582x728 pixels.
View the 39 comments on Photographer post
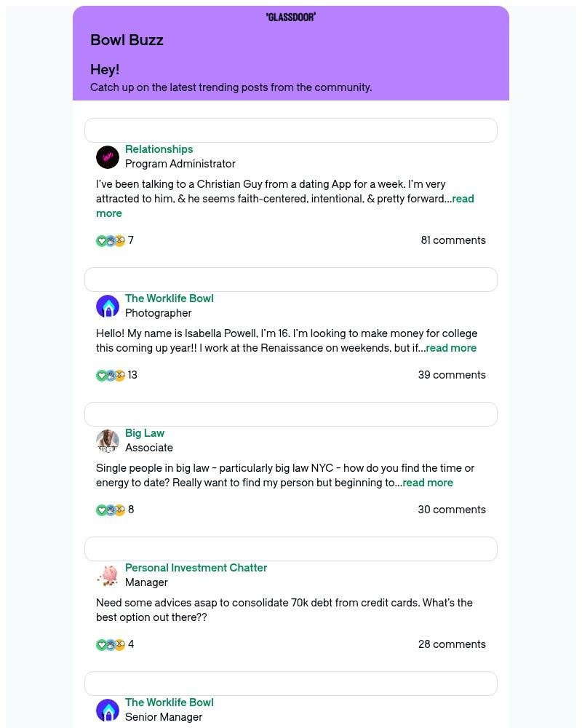(x=452, y=375)
